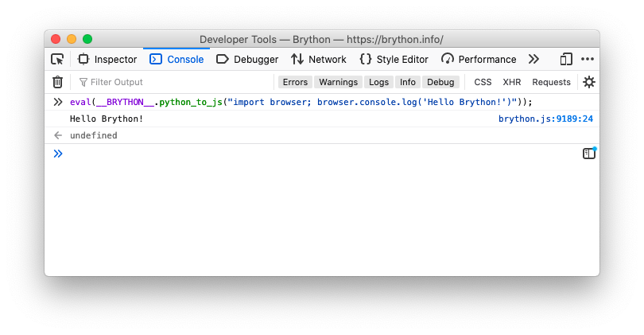Open console settings gear
The height and width of the screenshot is (335, 644).
click(589, 82)
